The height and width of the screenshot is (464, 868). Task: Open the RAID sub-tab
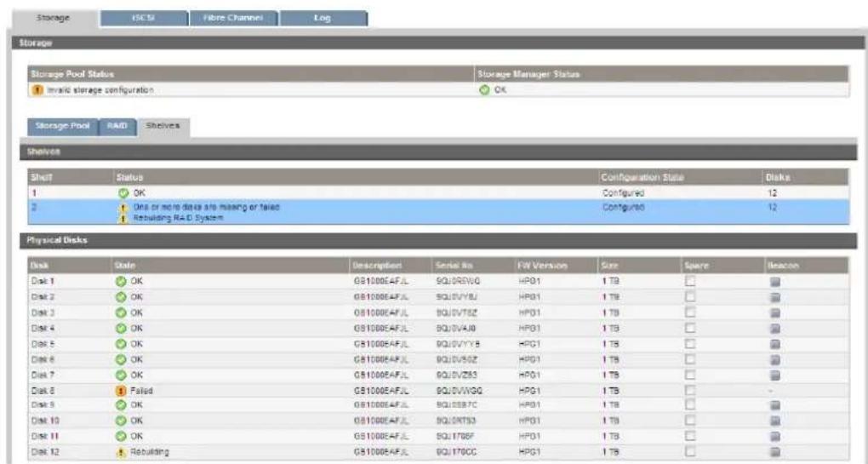[117, 126]
